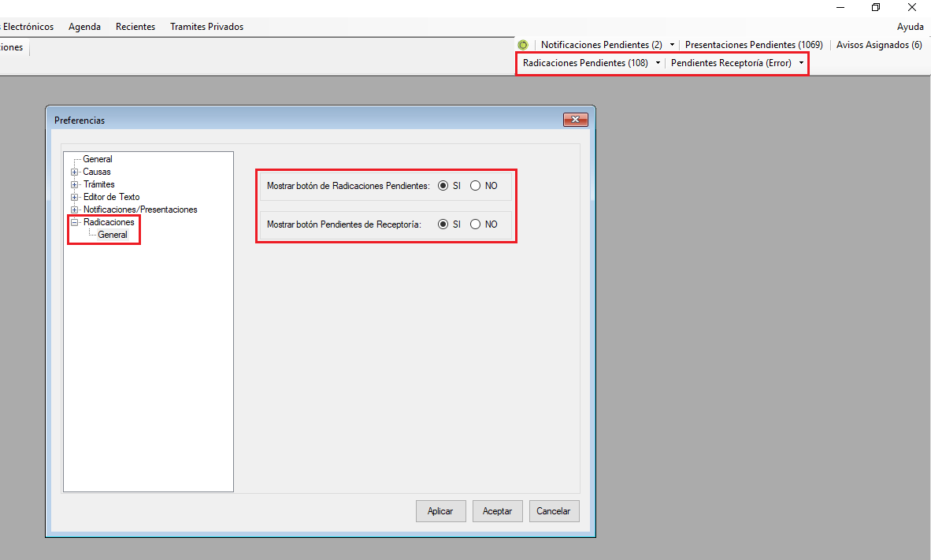Select NO for Pendientes de Receptoría
Image resolution: width=931 pixels, height=560 pixels.
tap(475, 224)
